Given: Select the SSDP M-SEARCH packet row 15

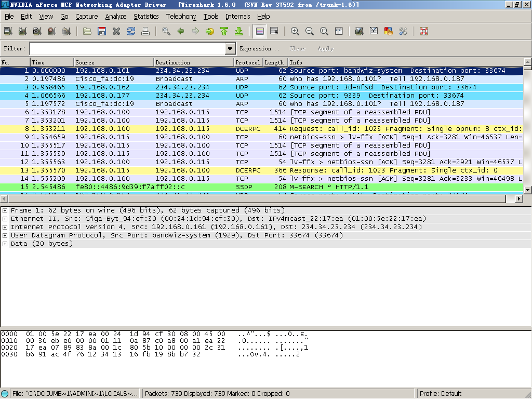Looking at the screenshot, I should [x=262, y=187].
